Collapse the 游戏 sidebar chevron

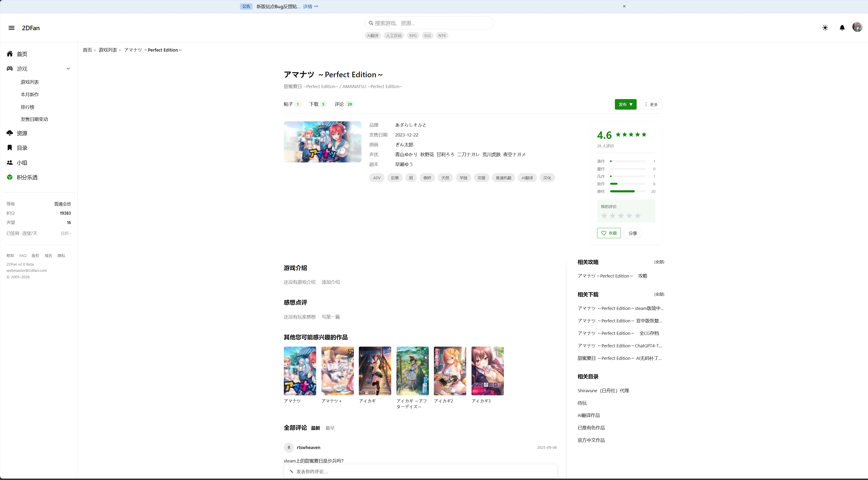click(x=68, y=68)
